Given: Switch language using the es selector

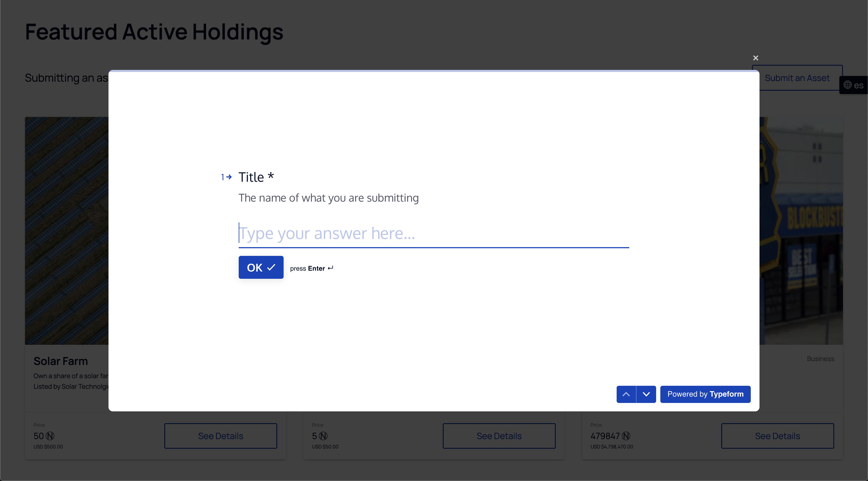Looking at the screenshot, I should [x=858, y=85].
